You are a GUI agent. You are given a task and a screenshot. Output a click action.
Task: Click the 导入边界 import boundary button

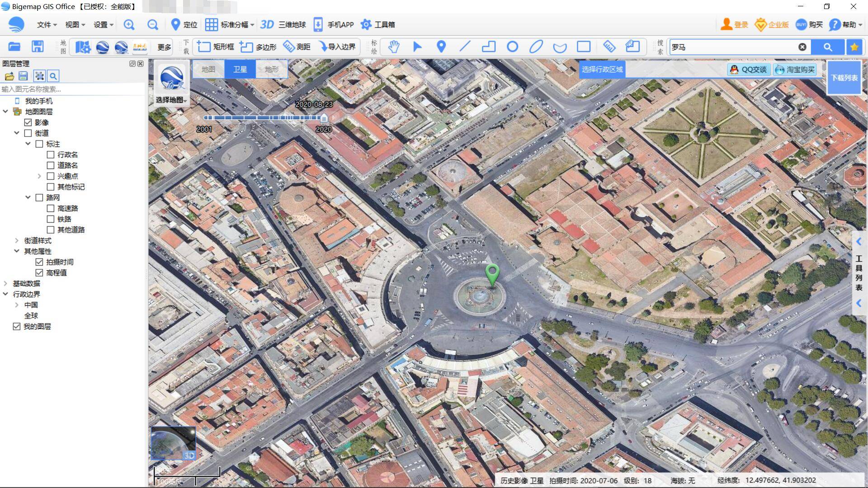tap(337, 47)
